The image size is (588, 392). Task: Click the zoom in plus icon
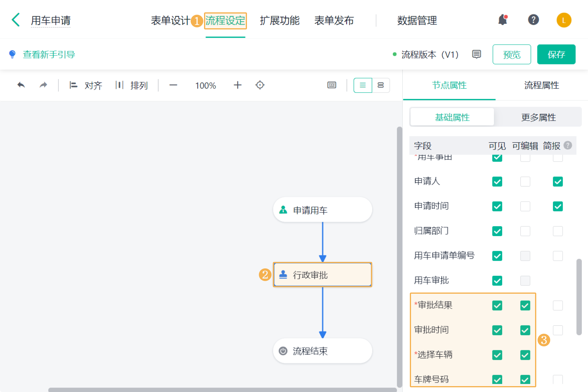coord(238,85)
